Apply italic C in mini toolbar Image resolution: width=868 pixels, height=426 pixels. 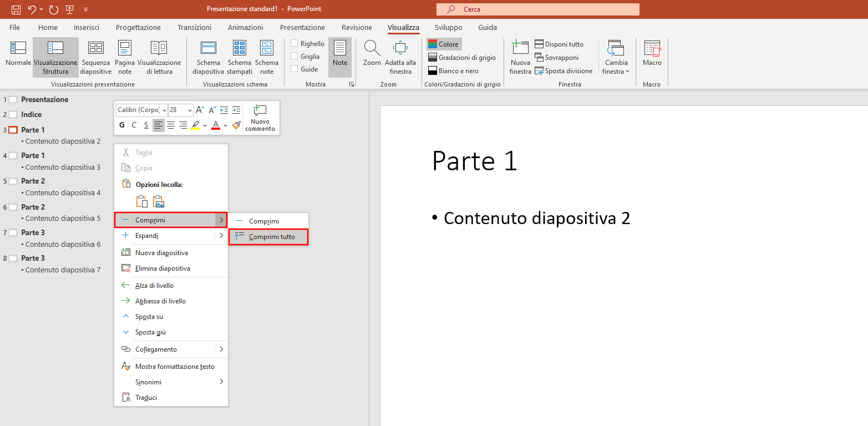tap(134, 125)
